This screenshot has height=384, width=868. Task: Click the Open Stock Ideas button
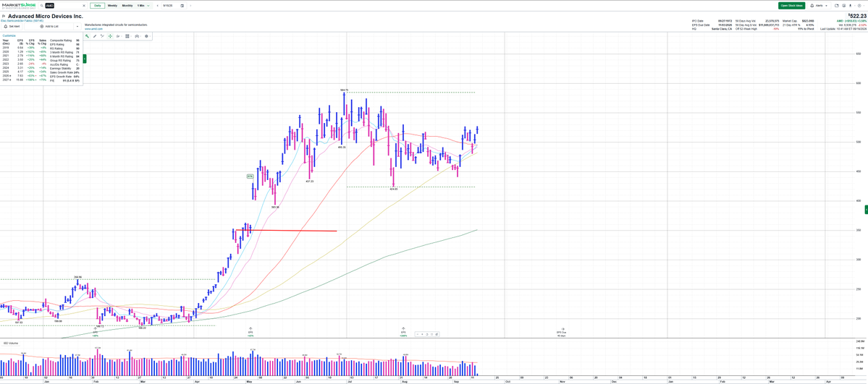coord(791,6)
